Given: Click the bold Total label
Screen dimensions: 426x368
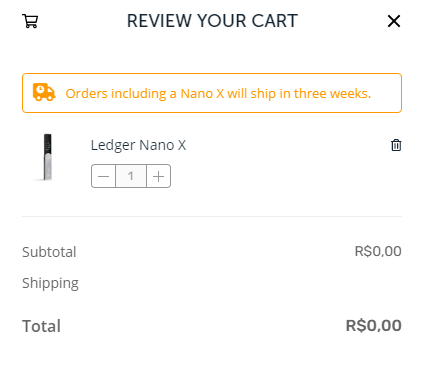Looking at the screenshot, I should [x=41, y=326].
